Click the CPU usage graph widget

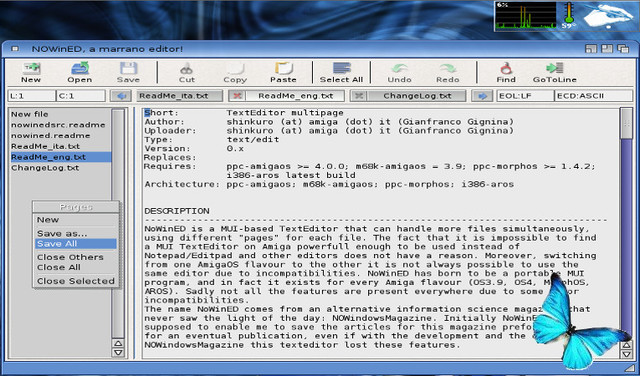pos(526,16)
